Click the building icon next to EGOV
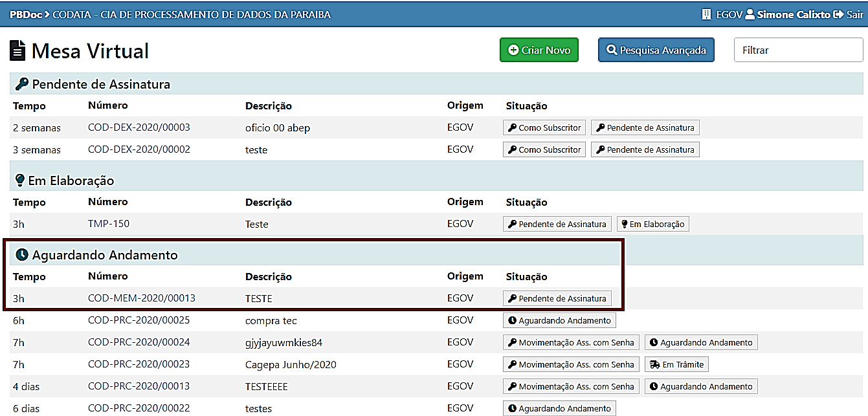The image size is (868, 416). (706, 14)
